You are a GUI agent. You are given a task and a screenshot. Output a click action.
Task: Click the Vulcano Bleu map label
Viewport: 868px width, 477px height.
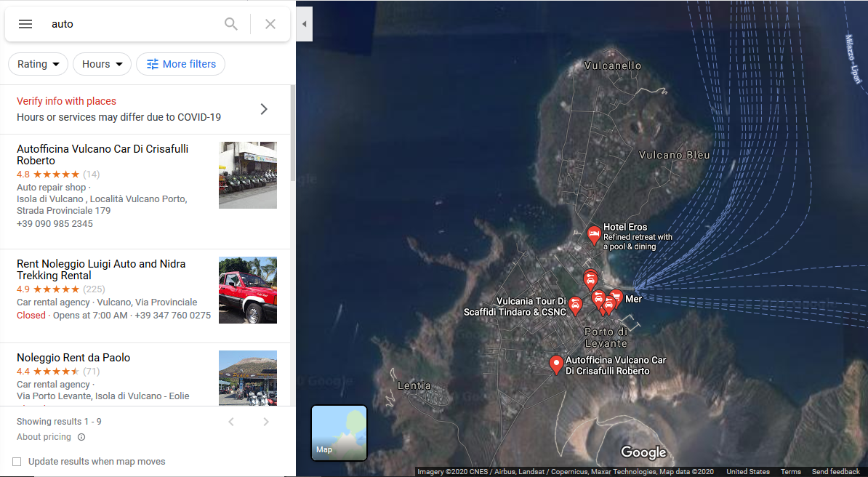[x=674, y=155]
